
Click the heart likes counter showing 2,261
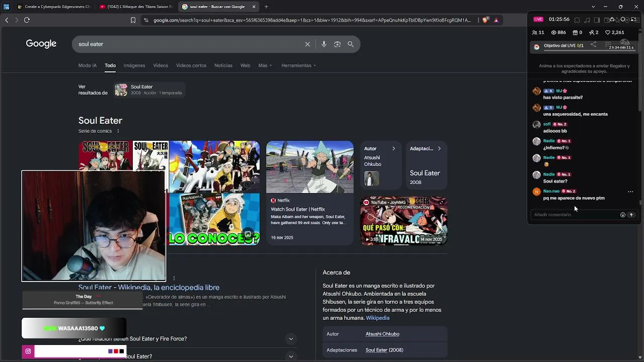[x=614, y=33]
